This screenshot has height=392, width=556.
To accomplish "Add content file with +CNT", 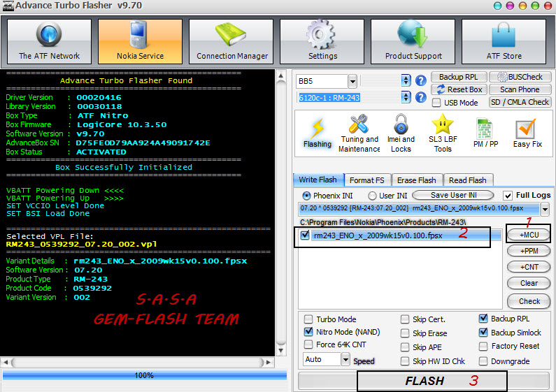I will pos(529,267).
